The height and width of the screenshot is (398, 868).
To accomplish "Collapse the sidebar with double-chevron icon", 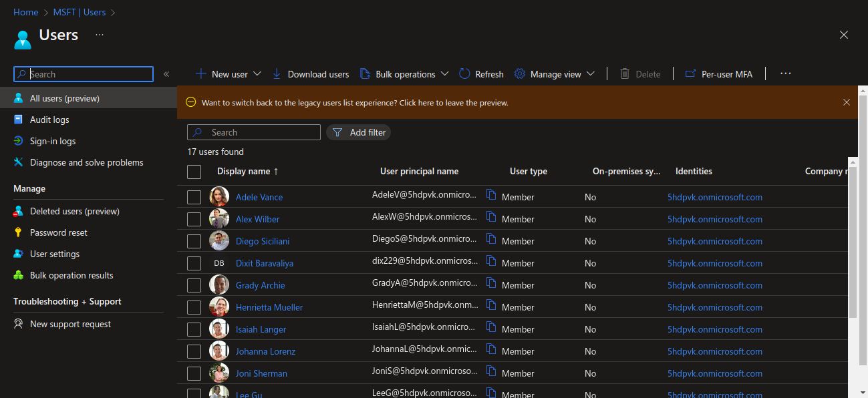I will 166,74.
